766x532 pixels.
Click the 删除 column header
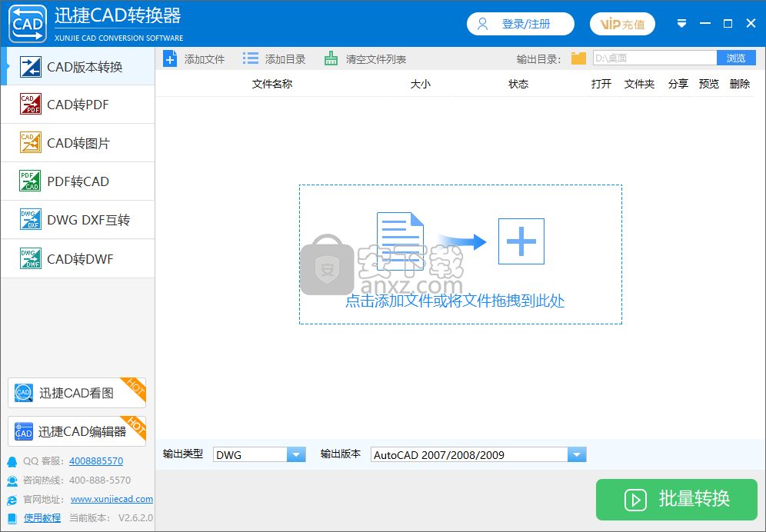tap(740, 84)
